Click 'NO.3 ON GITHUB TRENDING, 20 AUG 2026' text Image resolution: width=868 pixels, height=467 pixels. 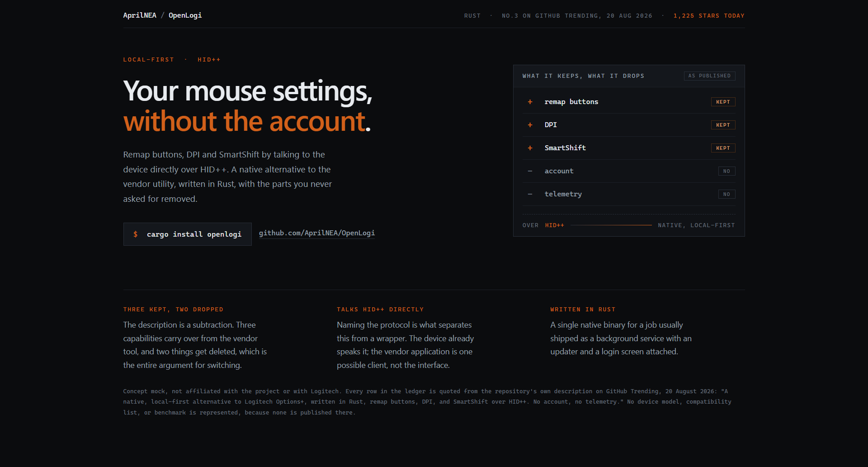577,16
